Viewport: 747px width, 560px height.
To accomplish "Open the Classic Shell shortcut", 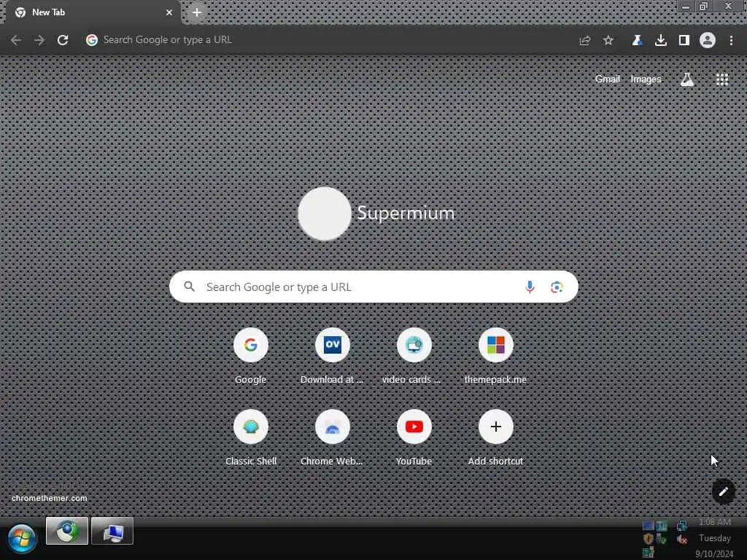I will pyautogui.click(x=251, y=437).
